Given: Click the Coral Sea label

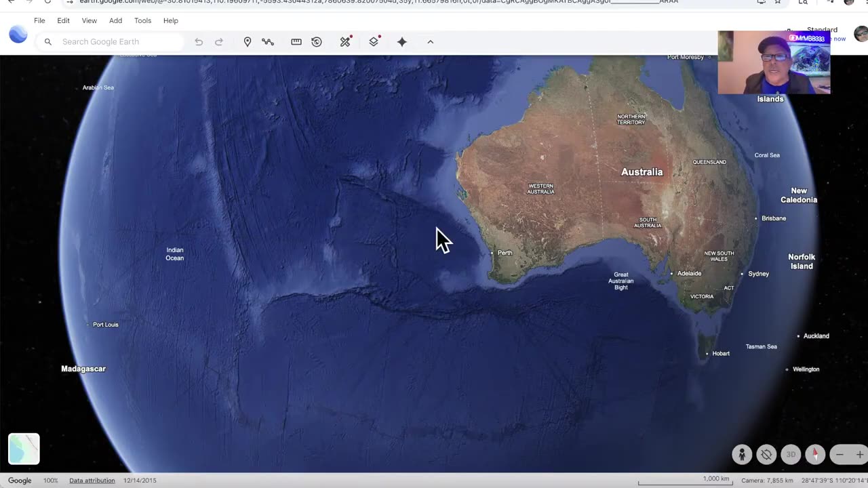Looking at the screenshot, I should click(767, 155).
